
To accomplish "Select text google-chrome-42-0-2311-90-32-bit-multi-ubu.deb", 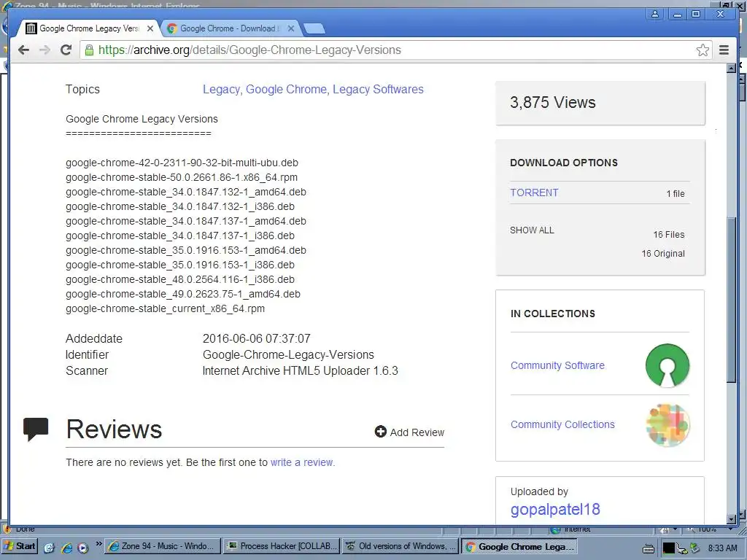I will (182, 163).
